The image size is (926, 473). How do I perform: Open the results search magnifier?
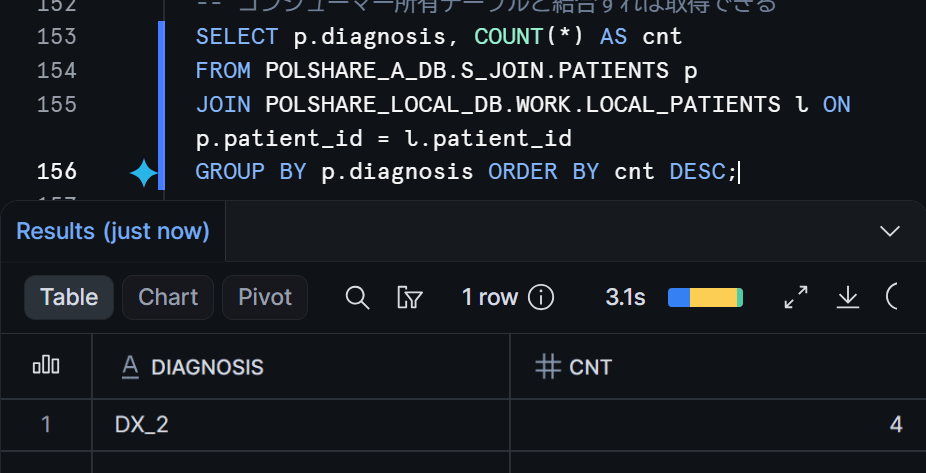[x=357, y=298]
